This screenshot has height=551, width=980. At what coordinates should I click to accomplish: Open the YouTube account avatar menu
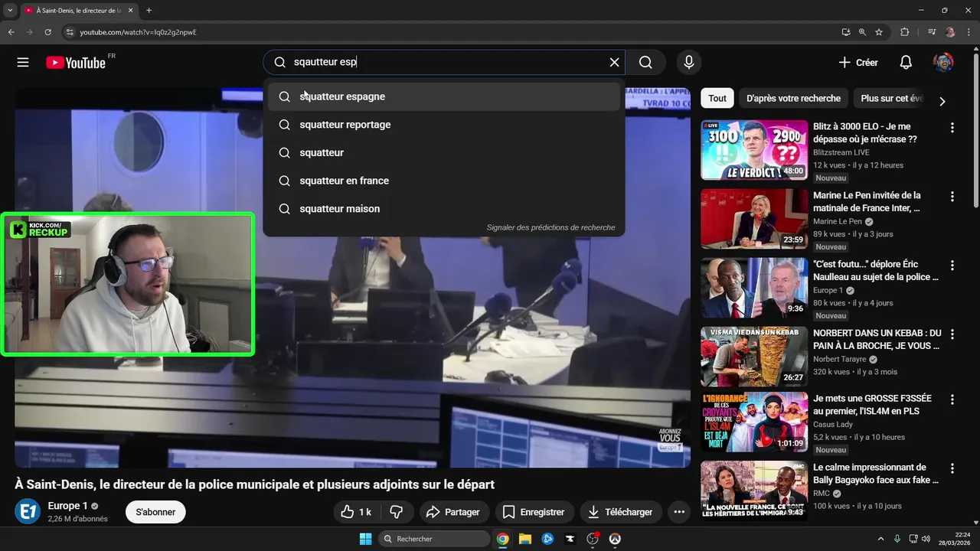[943, 63]
